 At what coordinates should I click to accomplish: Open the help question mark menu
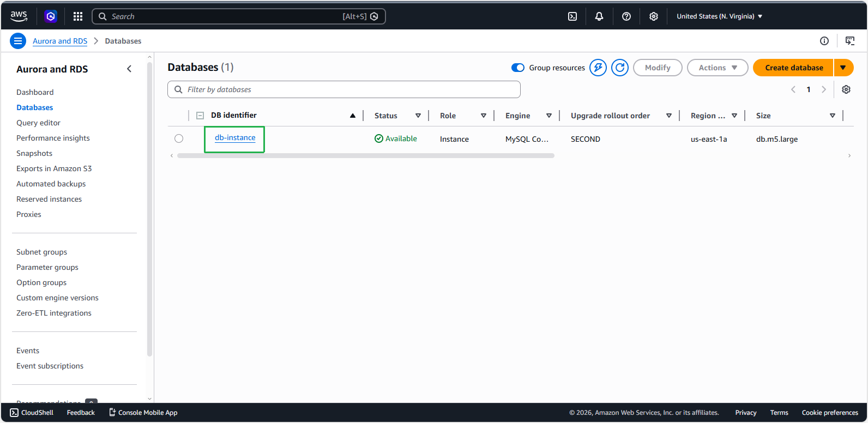point(626,16)
